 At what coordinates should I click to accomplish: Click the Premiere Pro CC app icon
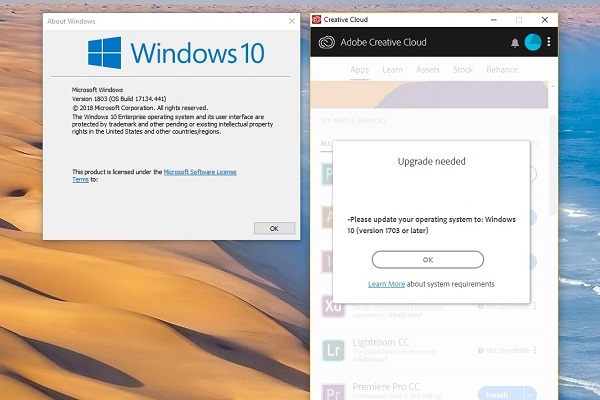pos(334,392)
